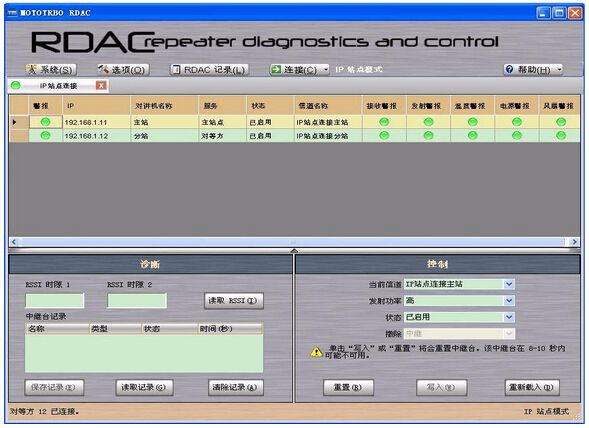The height and width of the screenshot is (428, 589).
Task: Click the 读取记录(G) button
Action: (145, 387)
